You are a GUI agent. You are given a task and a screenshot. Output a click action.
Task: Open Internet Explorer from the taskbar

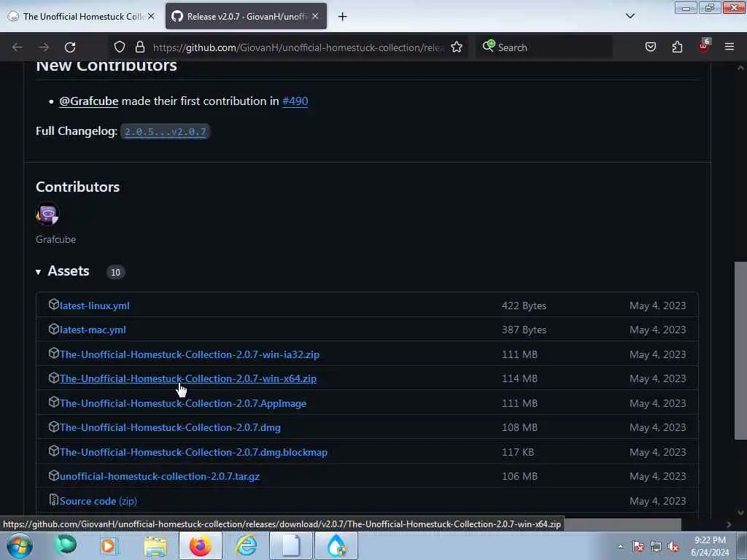pos(247,545)
